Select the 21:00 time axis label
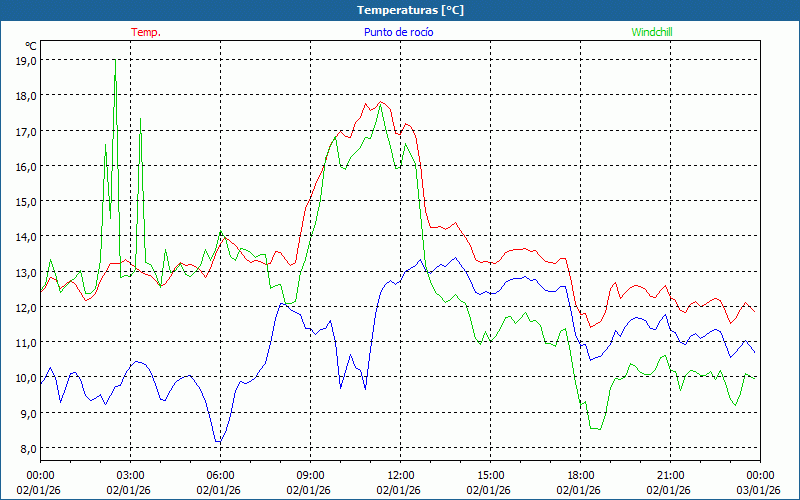This screenshot has height=500, width=800. click(670, 475)
